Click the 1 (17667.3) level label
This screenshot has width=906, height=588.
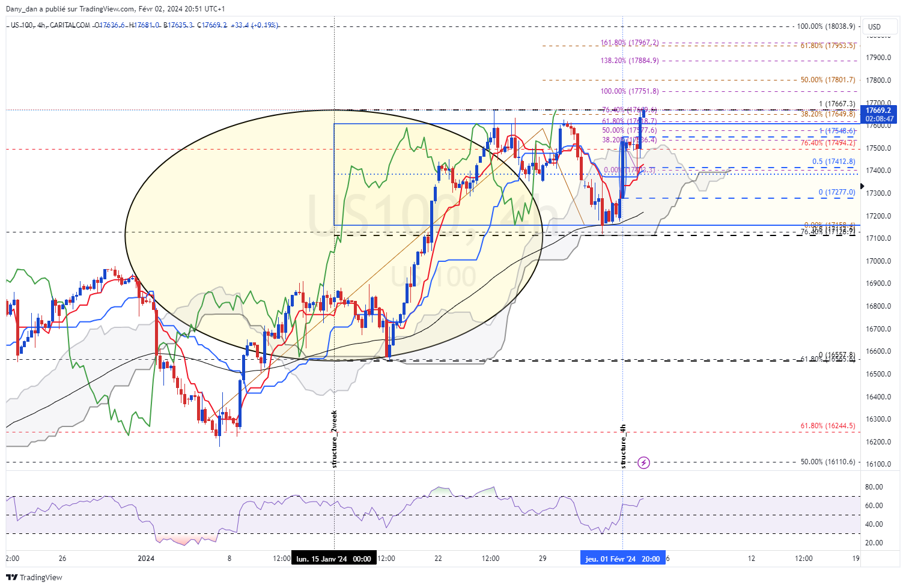click(x=837, y=104)
